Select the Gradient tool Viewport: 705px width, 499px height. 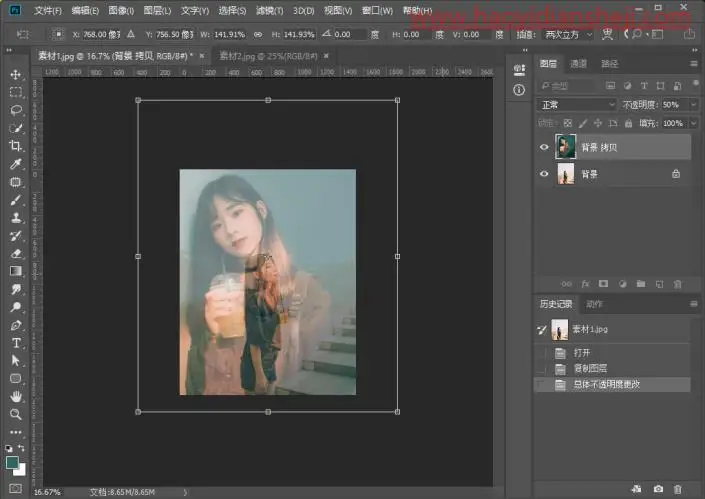16,271
